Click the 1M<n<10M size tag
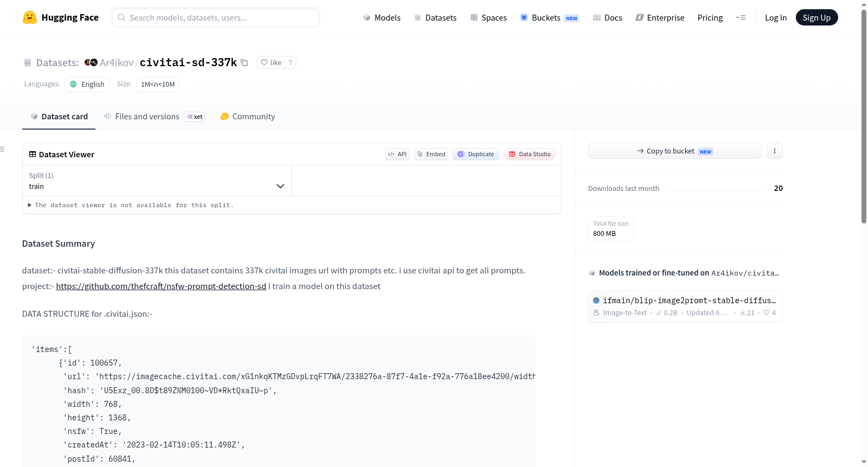The width and height of the screenshot is (868, 467). pos(158,84)
